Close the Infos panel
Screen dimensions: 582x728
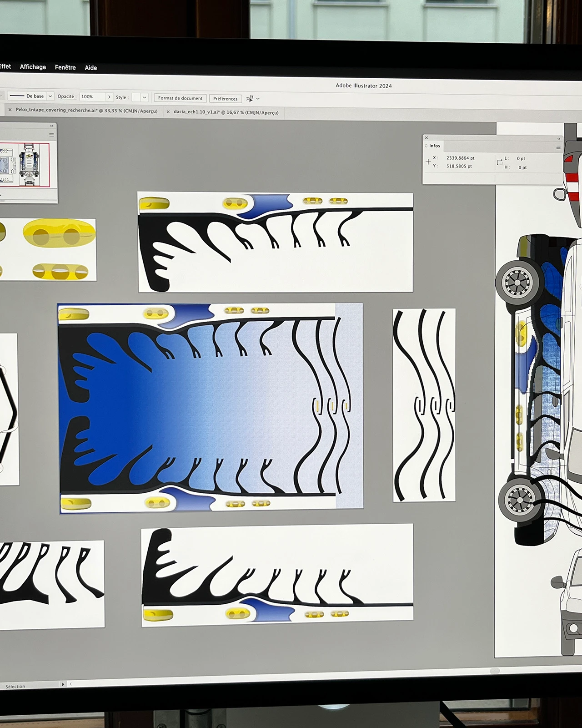pos(426,138)
